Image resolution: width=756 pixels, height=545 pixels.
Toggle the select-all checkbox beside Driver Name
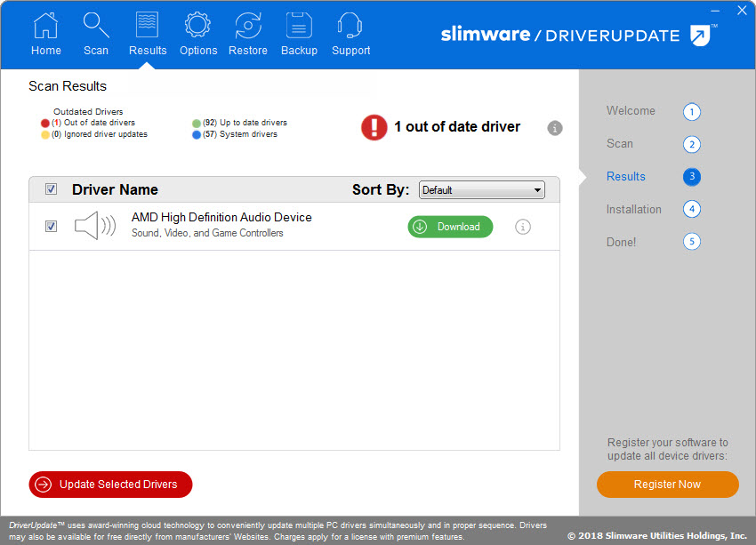[51, 188]
